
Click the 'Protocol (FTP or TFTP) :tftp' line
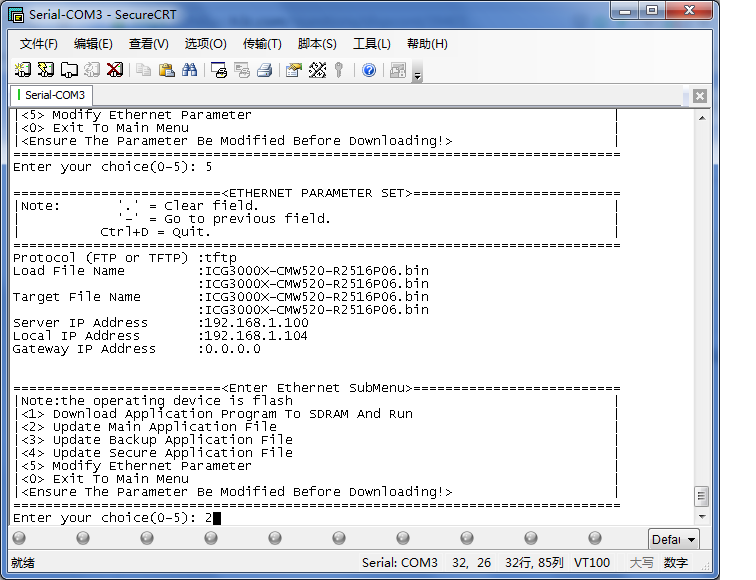pos(125,258)
